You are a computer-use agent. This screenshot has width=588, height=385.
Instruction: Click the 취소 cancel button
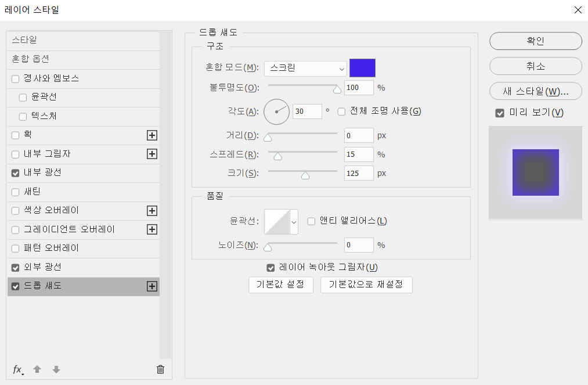pos(536,66)
